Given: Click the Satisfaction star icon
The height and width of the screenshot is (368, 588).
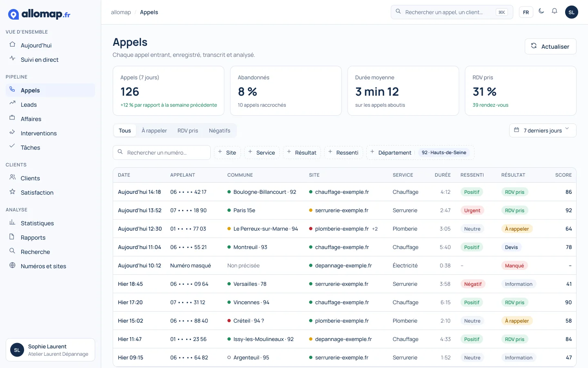Looking at the screenshot, I should (x=12, y=192).
